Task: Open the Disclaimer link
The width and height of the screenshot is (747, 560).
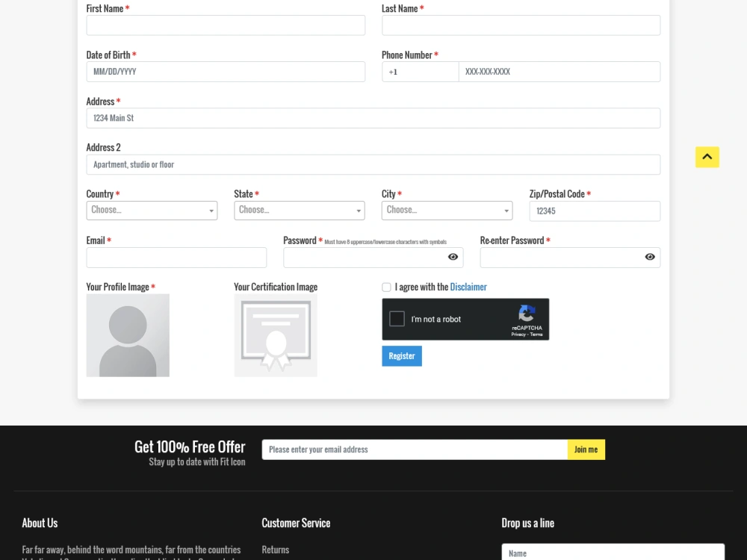Action: pos(468,287)
